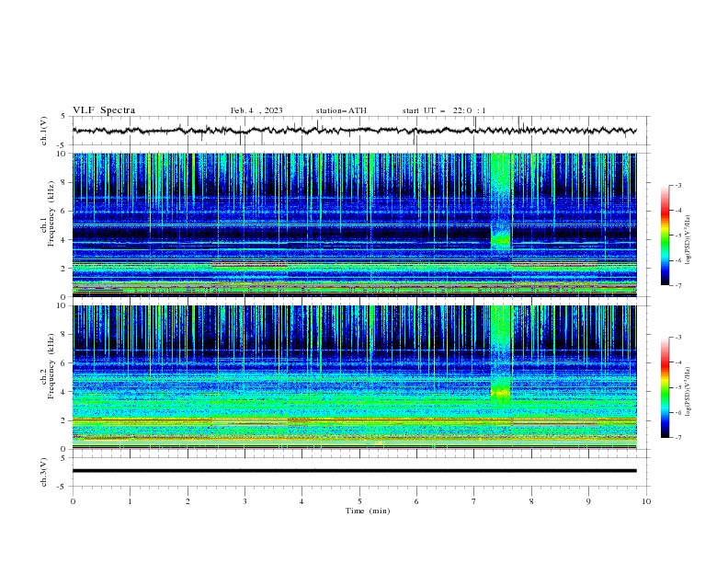The image size is (728, 563).
Task: Click the ch.1 color scale bar
Action: point(665,236)
